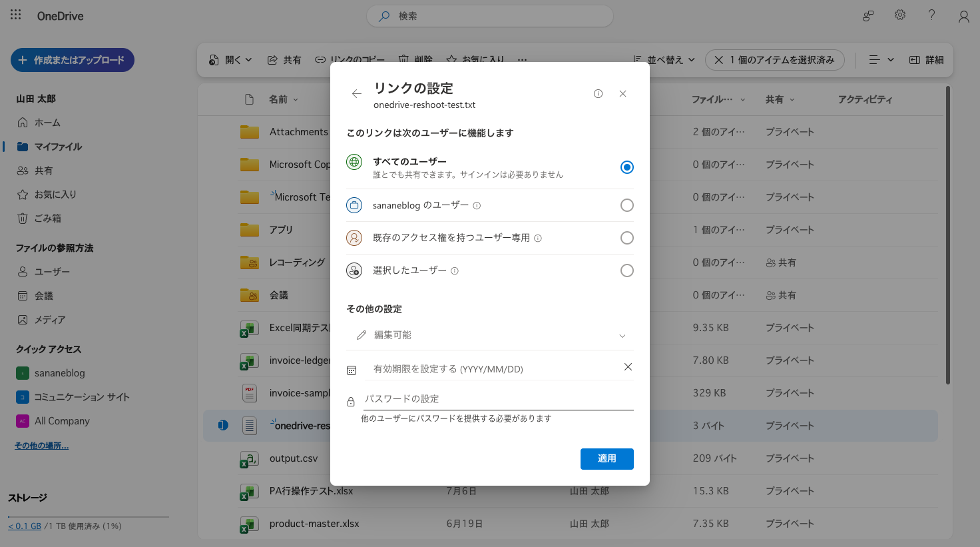The image size is (980, 547).
Task: Click the アクティビティ column header
Action: pyautogui.click(x=865, y=99)
